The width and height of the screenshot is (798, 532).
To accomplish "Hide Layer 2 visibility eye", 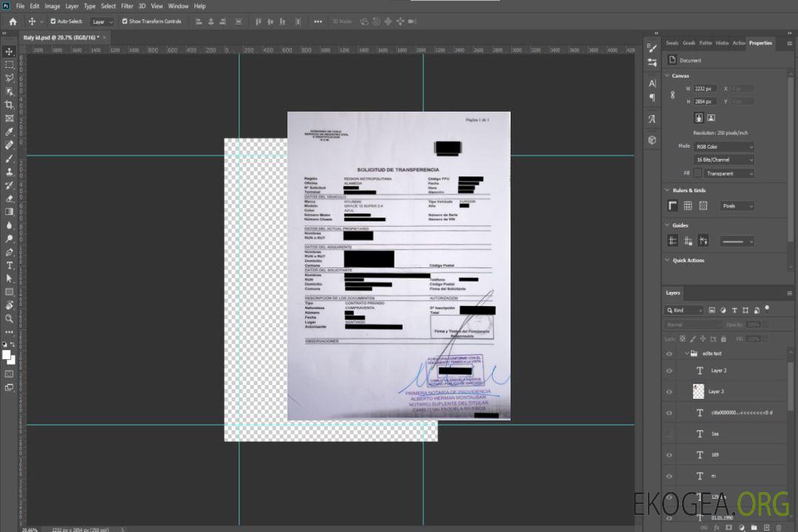I will [x=669, y=371].
